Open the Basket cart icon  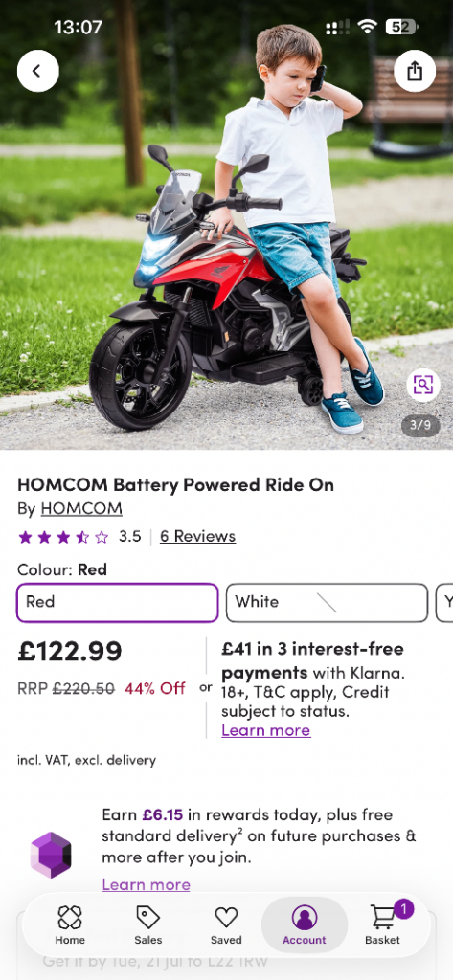(382, 918)
